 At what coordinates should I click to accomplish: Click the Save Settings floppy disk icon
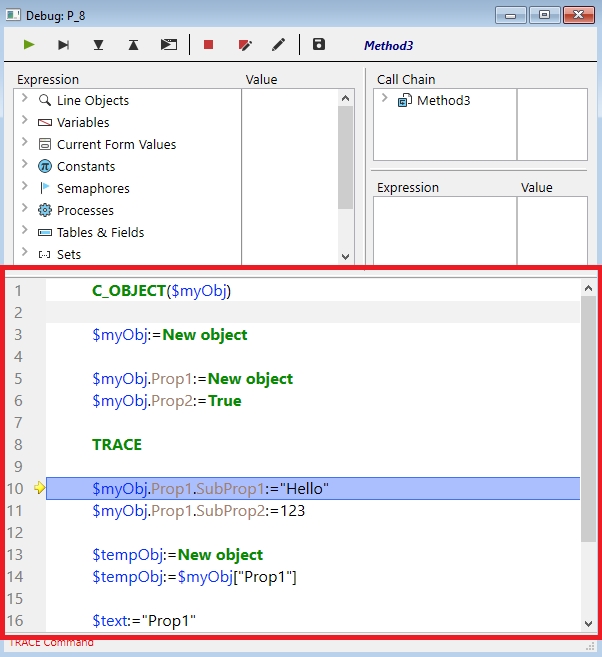(319, 45)
